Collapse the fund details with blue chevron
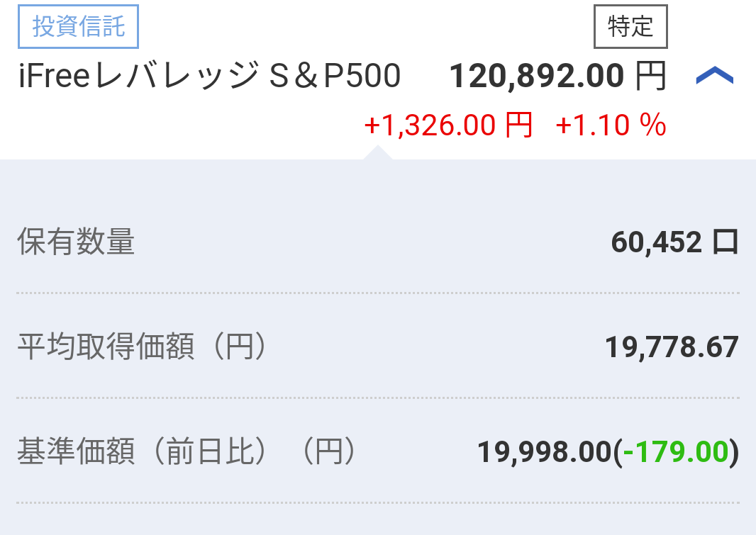 [x=715, y=76]
